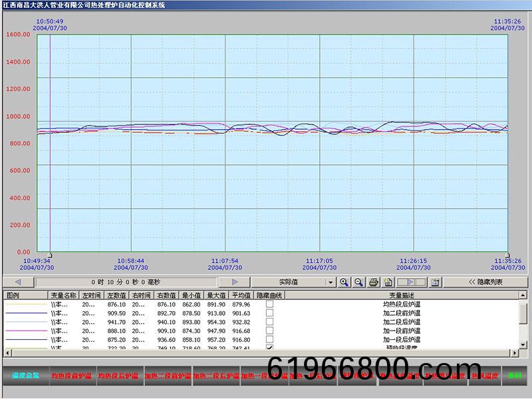
Task: Click the list's vertical scrollbar up arrow
Action: [x=523, y=295]
